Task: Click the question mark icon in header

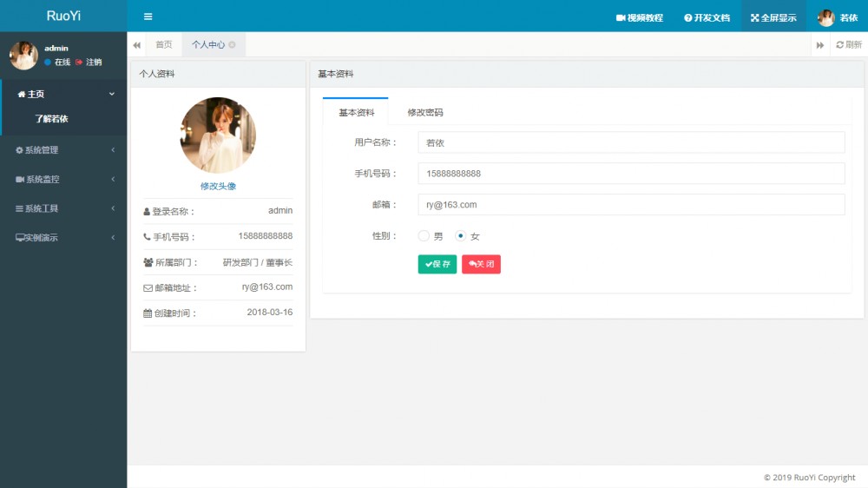Action: point(688,17)
